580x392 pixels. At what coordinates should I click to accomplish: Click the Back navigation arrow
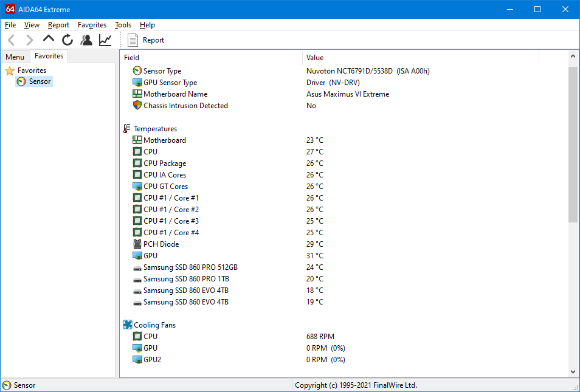click(12, 40)
